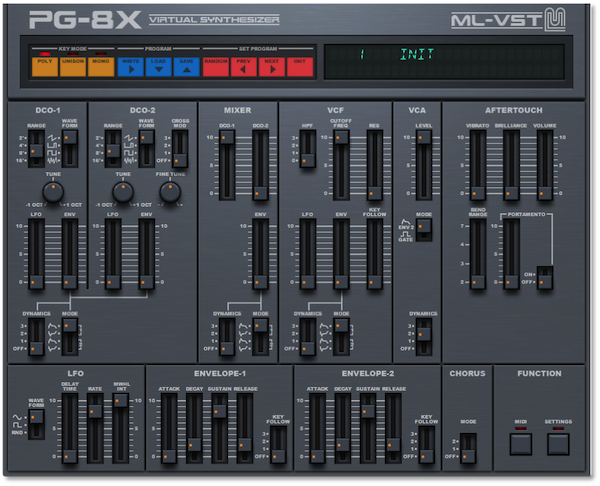Click the MIDI function button
Screen dimensions: 600x486
pos(521,444)
